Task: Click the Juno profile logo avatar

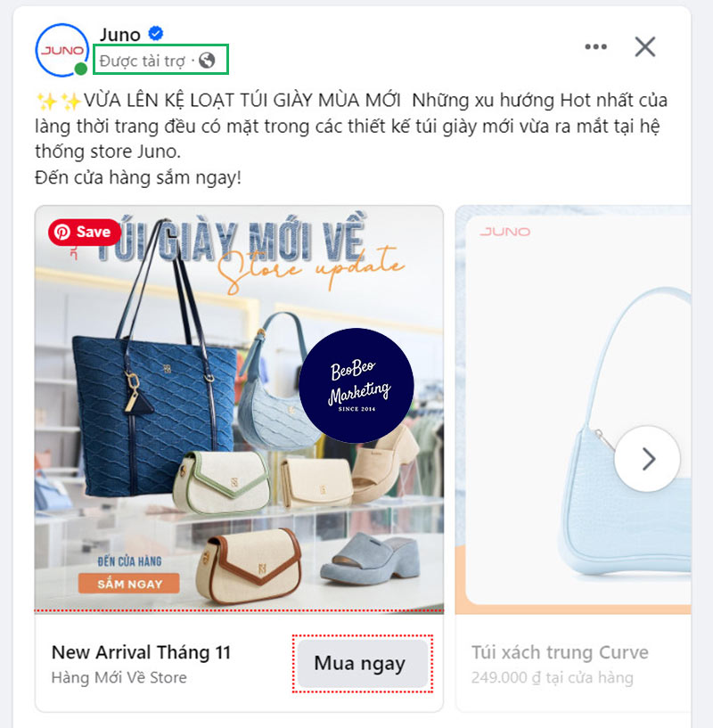Action: coord(62,50)
